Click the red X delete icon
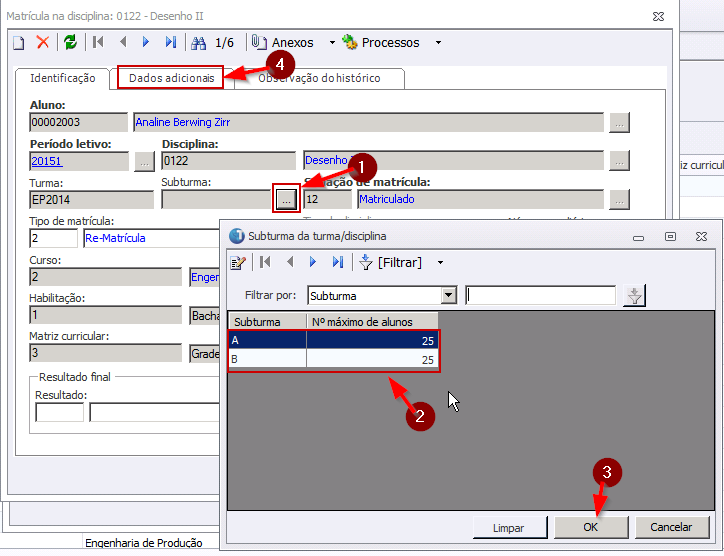 click(43, 43)
